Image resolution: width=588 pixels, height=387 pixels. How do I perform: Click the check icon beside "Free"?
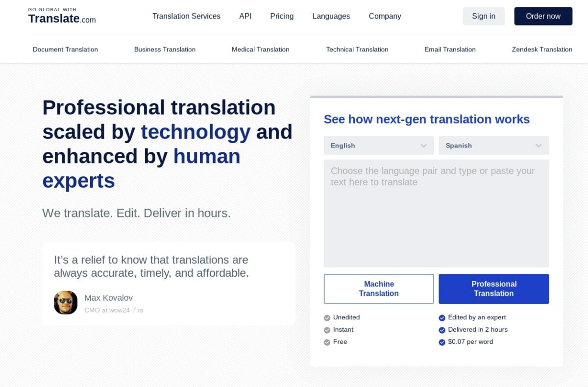327,342
